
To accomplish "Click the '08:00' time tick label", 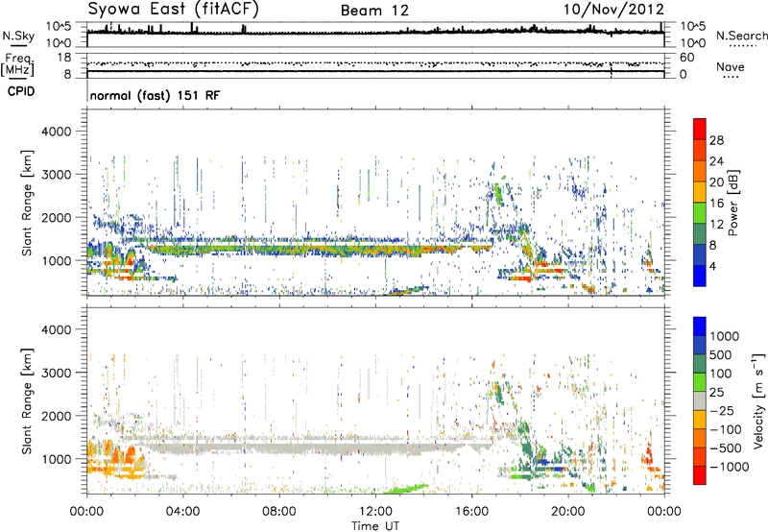I will [x=279, y=512].
